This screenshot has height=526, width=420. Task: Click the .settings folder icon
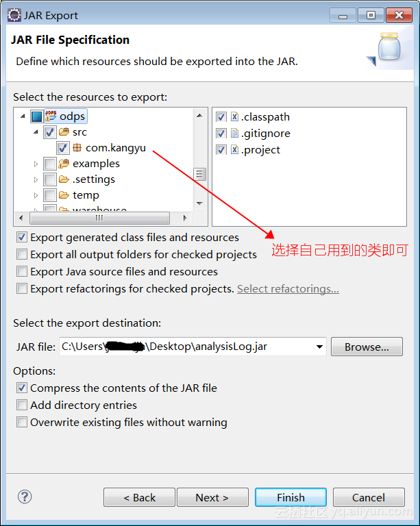64,179
